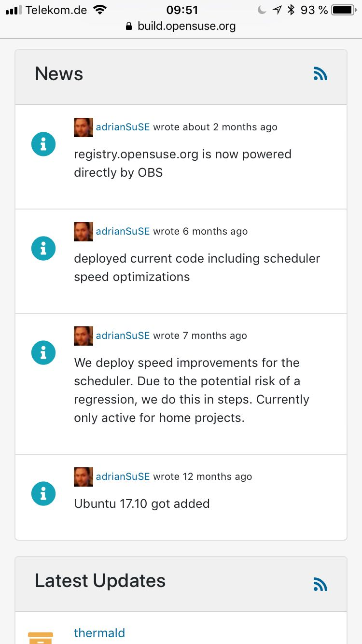Tap the build.opensuse.org address bar
The image size is (362, 644).
point(186,26)
